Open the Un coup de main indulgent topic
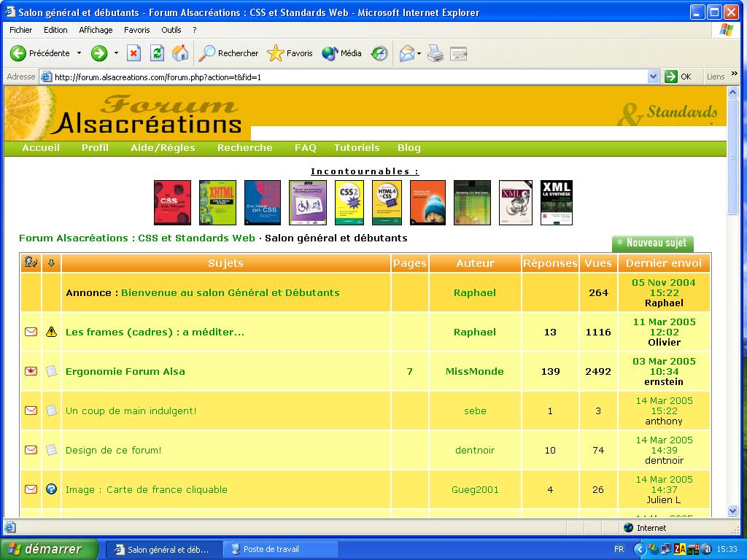 pos(131,411)
